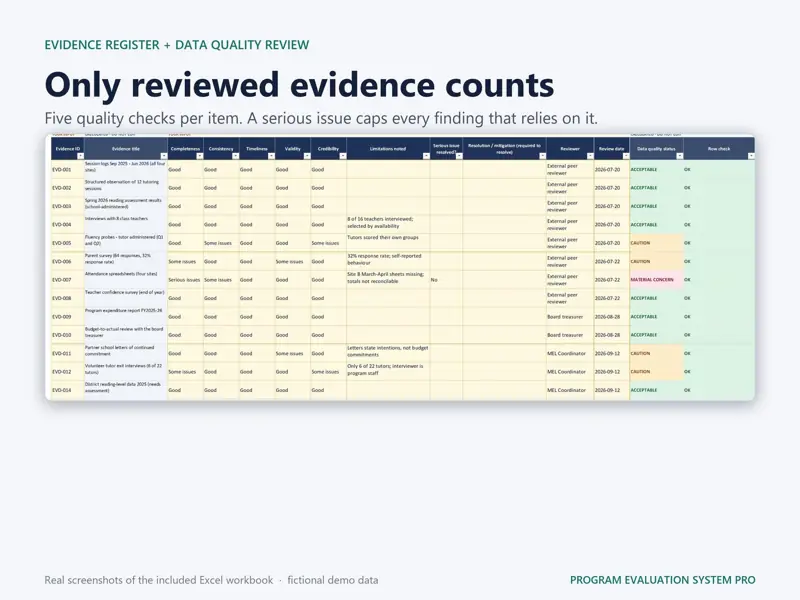Image resolution: width=800 pixels, height=600 pixels.
Task: Open the Credibility column filter dropdown
Action: [342, 156]
